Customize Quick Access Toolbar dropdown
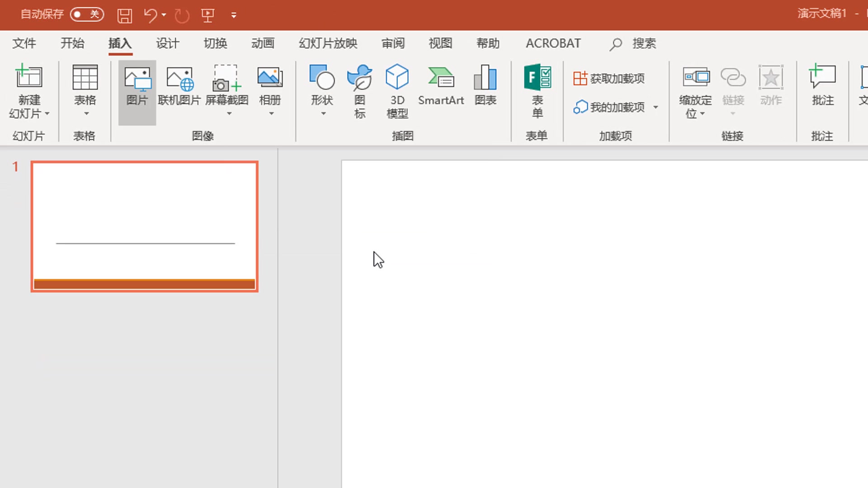 (x=234, y=15)
